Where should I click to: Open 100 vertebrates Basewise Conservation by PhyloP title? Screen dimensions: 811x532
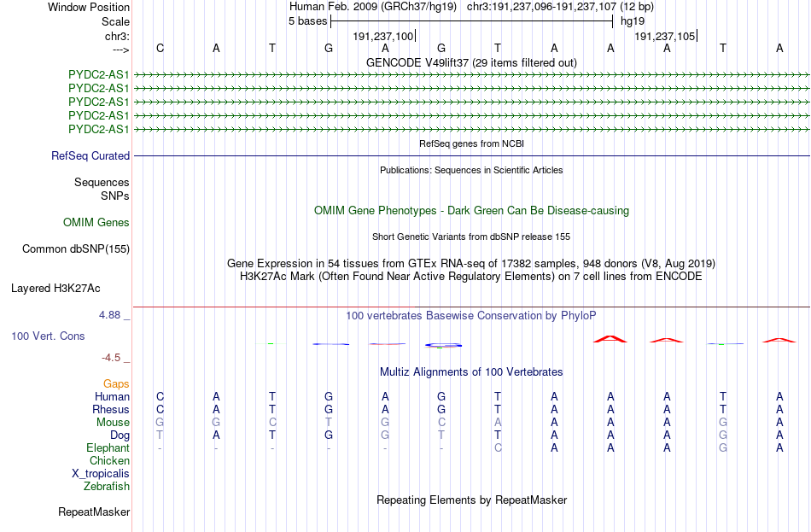click(471, 316)
